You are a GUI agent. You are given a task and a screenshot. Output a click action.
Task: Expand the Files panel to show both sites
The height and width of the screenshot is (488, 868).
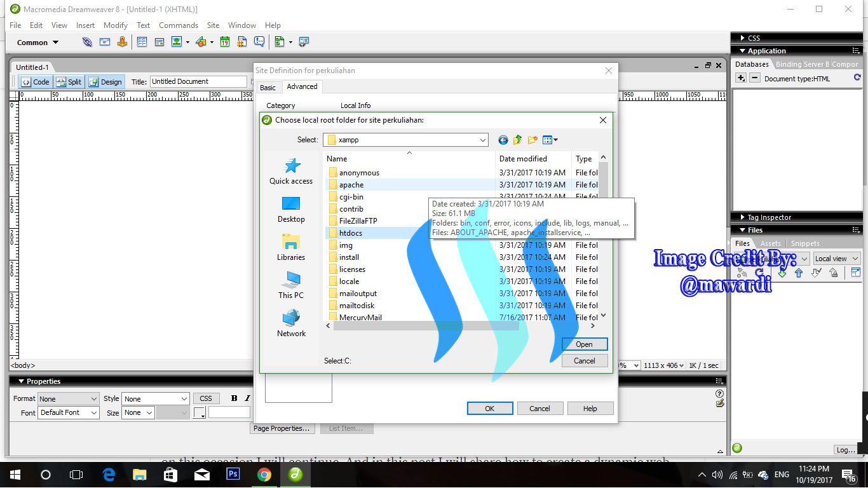855,273
